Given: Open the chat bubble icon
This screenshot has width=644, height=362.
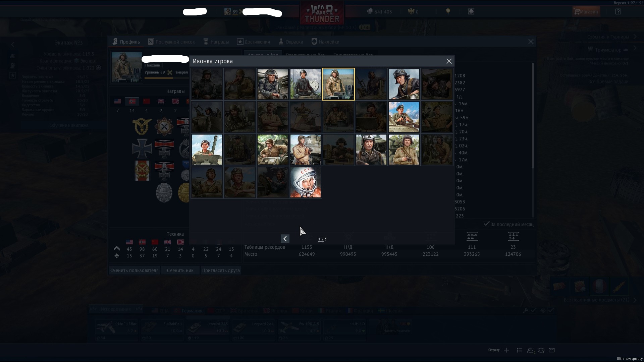Looking at the screenshot, I should pyautogui.click(x=541, y=350).
